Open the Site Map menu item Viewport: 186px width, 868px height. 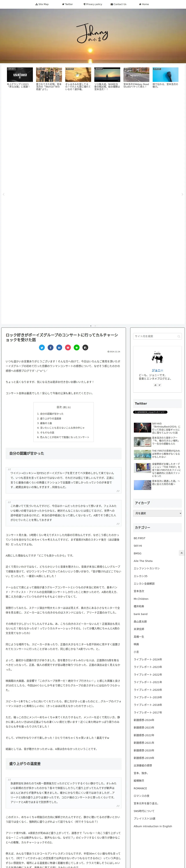[x=42, y=4]
